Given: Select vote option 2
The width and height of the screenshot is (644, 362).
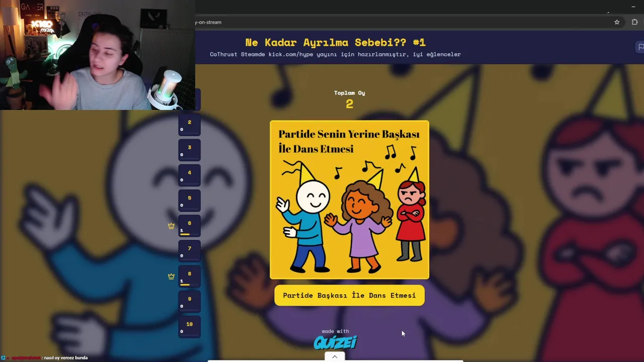Looking at the screenshot, I should pyautogui.click(x=190, y=125).
